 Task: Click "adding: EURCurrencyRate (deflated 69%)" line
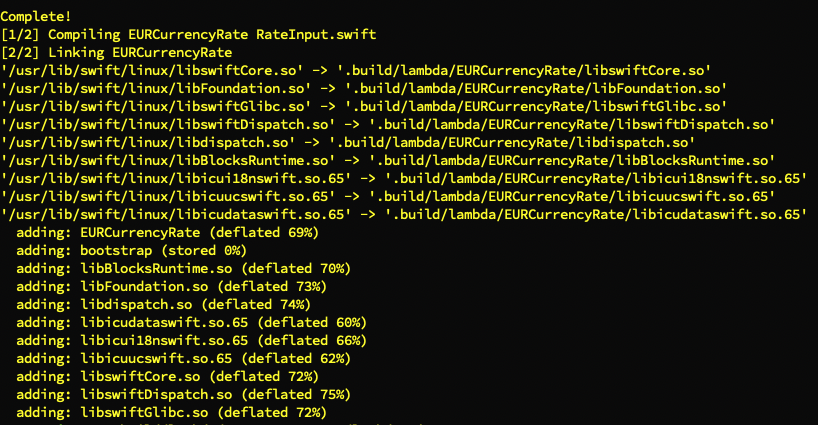(167, 232)
